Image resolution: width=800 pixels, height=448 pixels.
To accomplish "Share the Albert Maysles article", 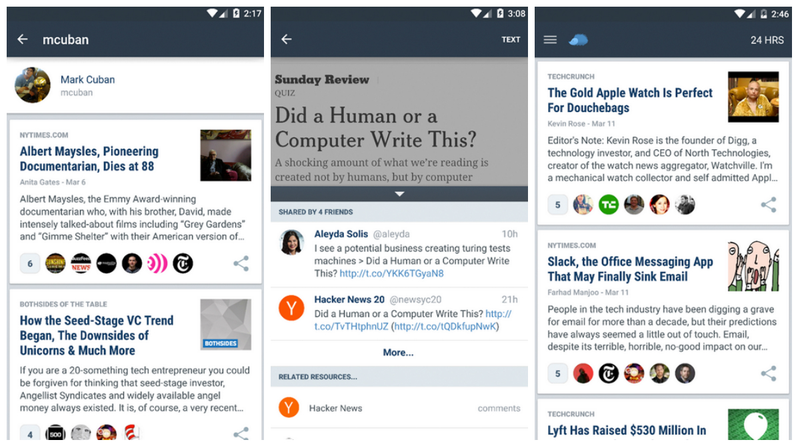I will 241,263.
